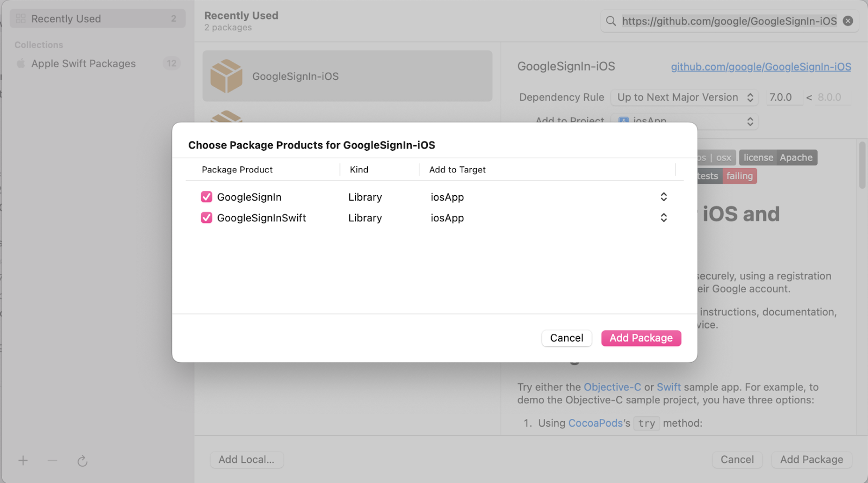Open target dropdown for GoogleSignIn row
Image resolution: width=868 pixels, height=483 pixels.
pyautogui.click(x=663, y=197)
